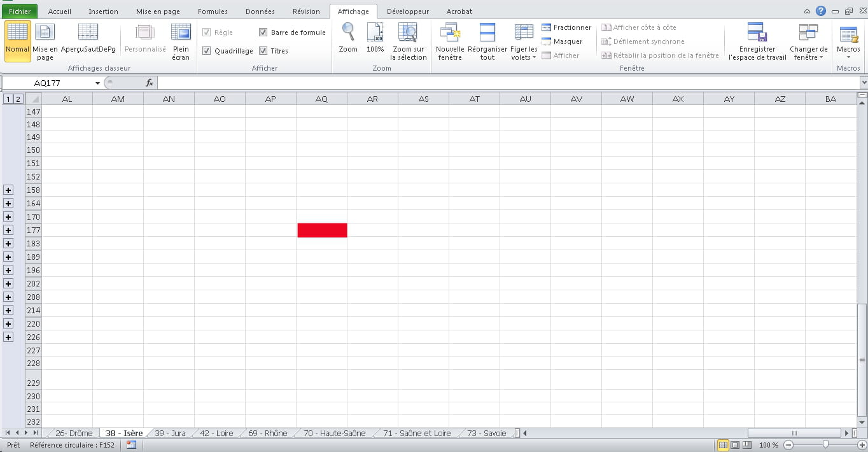Open Nouvelle fenêtre
Viewport: 868px width, 452px height.
pos(450,33)
